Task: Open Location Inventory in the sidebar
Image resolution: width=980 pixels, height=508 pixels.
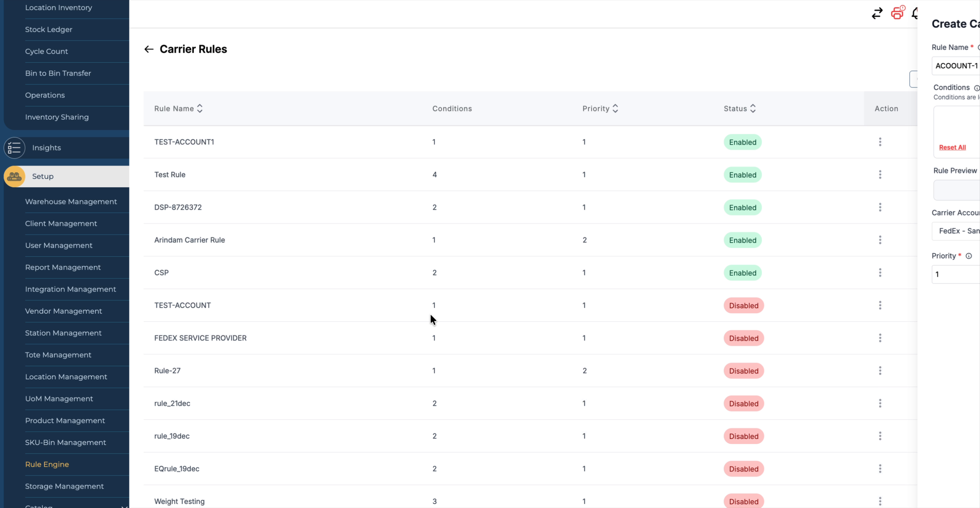Action: pos(59,8)
